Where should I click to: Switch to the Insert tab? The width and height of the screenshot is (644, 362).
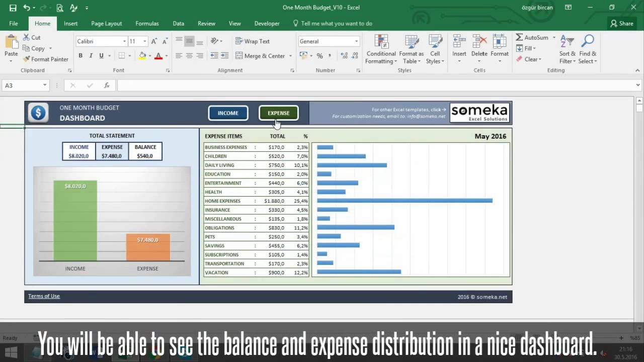(70, 24)
